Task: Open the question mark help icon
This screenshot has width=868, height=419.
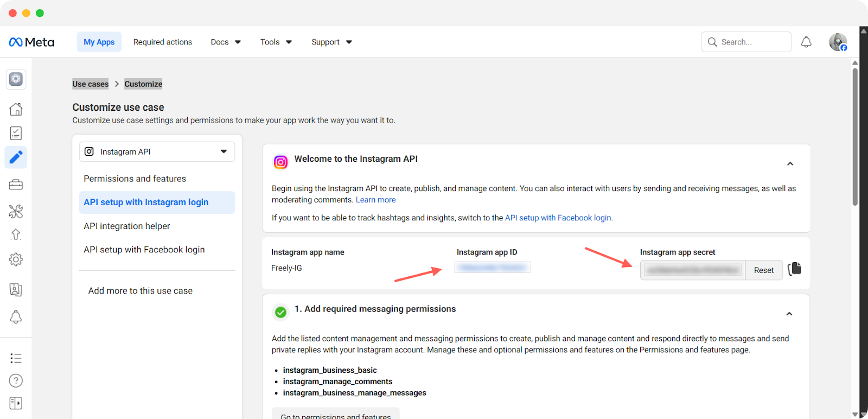Action: coord(16,380)
